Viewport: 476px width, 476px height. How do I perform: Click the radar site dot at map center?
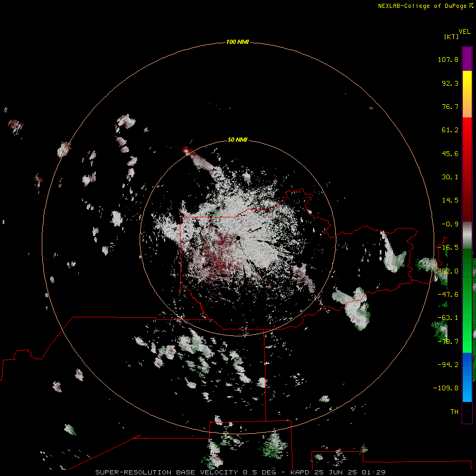click(239, 238)
